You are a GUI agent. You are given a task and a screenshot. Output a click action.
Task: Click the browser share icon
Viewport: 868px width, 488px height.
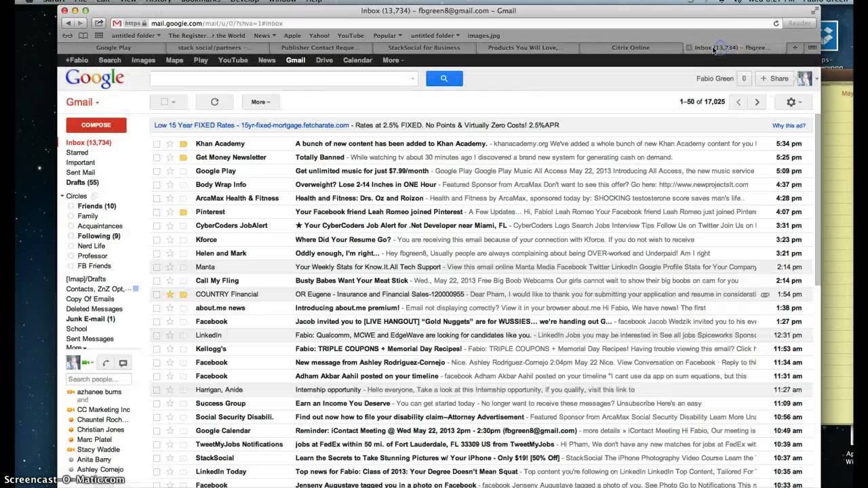coord(99,23)
